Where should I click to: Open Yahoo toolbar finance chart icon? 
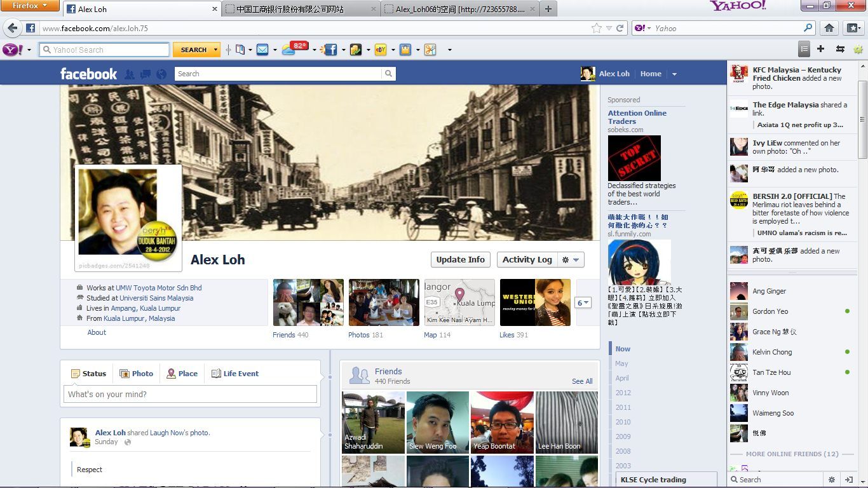tap(356, 50)
